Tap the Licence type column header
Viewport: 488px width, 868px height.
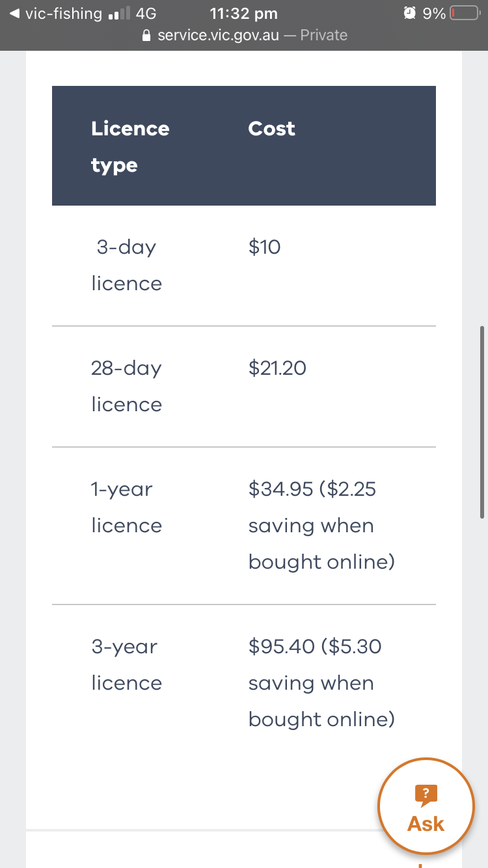pos(130,146)
